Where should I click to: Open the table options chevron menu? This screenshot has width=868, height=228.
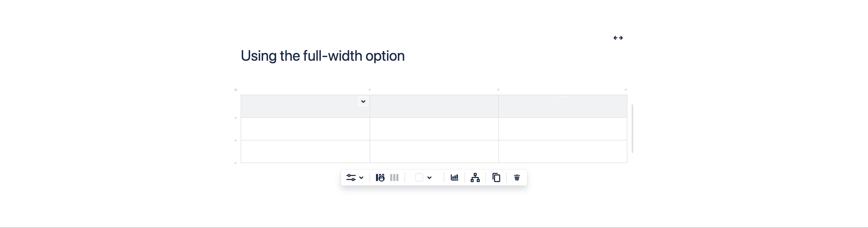361,177
